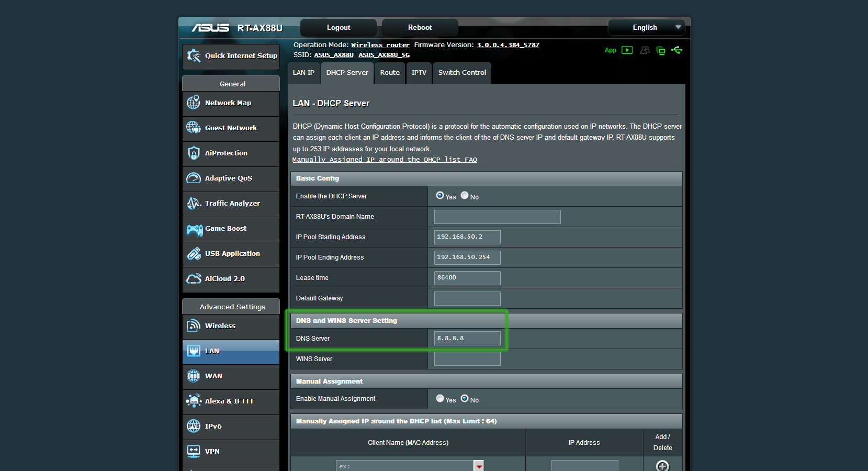
Task: Expand the Client Name MAC address dropdown arrow
Action: coord(479,466)
